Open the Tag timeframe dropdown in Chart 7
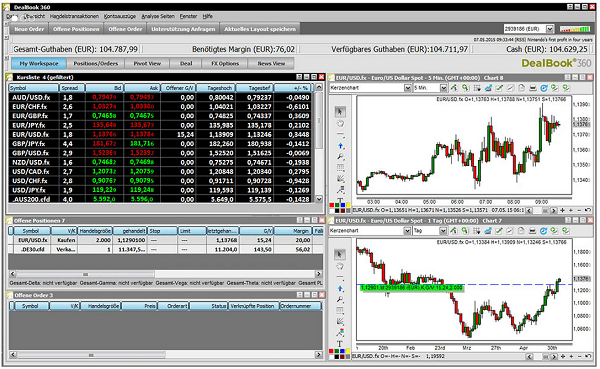The height and width of the screenshot is (369, 600). [443, 231]
